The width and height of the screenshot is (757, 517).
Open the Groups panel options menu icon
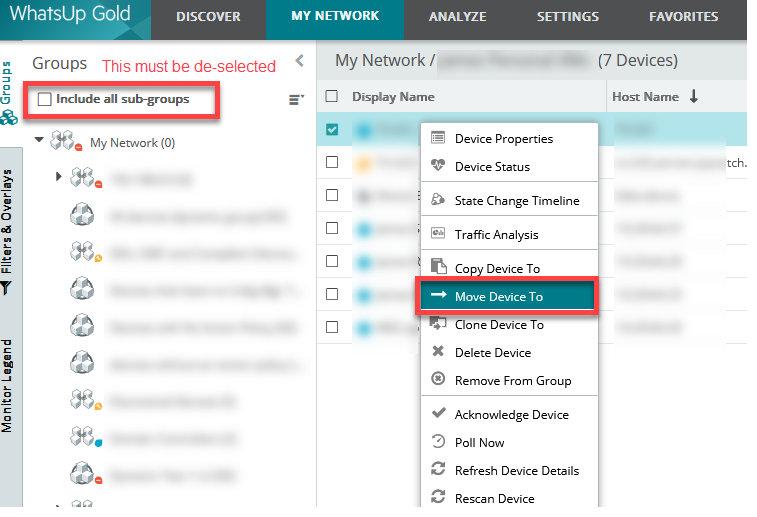point(296,99)
